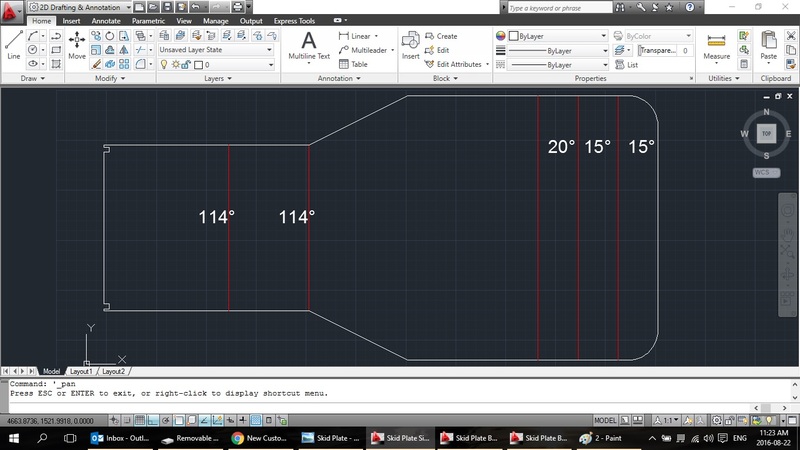Open the ByLayer linetype dropdown
Image resolution: width=800 pixels, height=450 pixels.
coord(558,65)
